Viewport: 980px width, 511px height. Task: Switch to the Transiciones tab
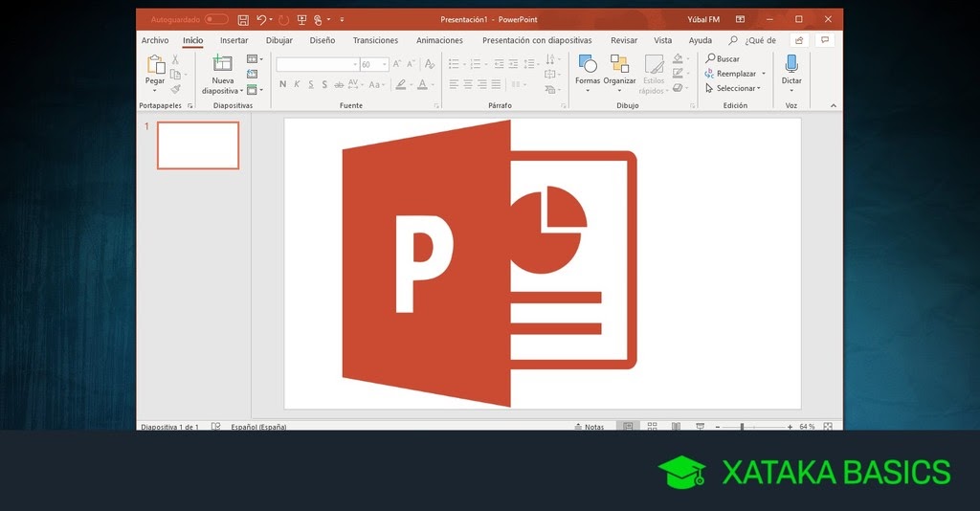point(375,40)
